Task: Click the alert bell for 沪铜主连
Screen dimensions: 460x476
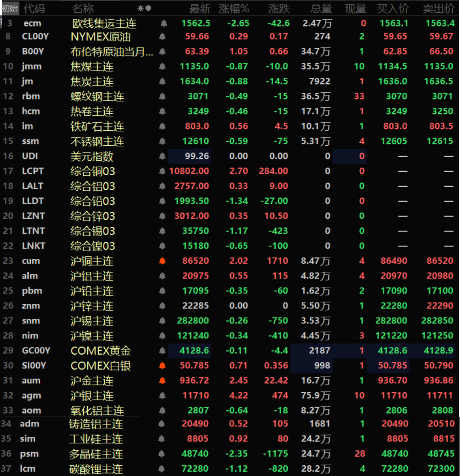Action: coord(162,261)
